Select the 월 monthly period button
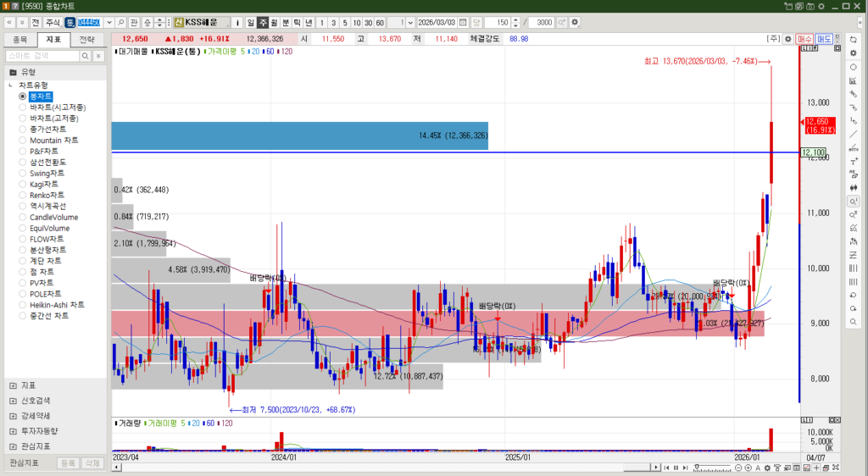The height and width of the screenshot is (476, 868). pyautogui.click(x=274, y=22)
